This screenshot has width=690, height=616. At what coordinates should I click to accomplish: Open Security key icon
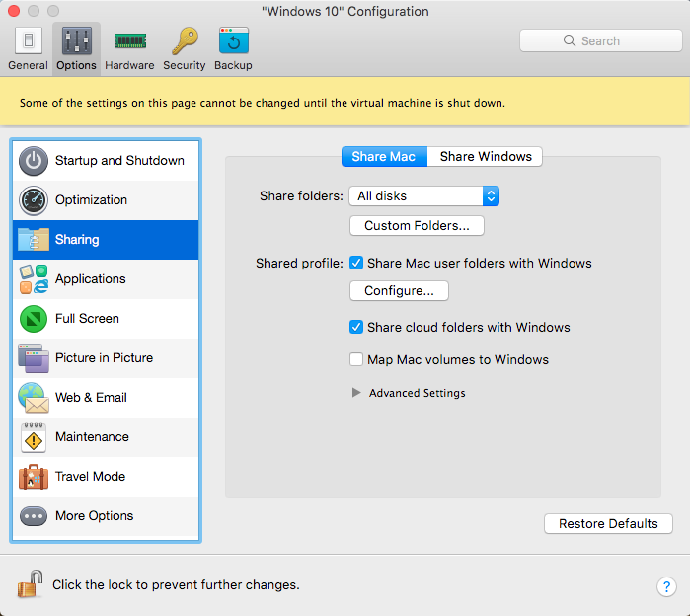(x=184, y=41)
